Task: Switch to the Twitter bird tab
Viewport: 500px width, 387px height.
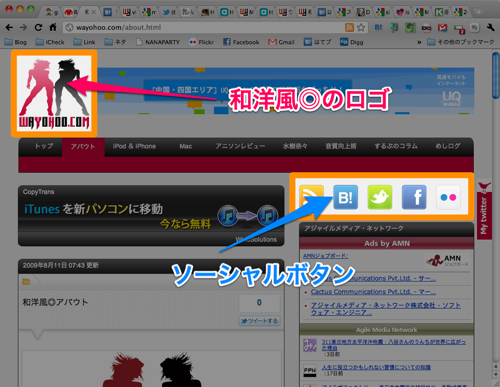Action: click(x=169, y=12)
